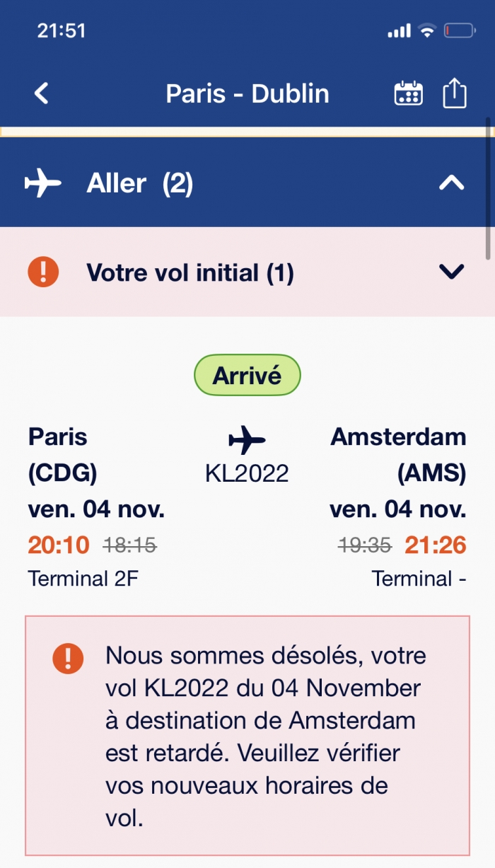Tap the KL2022 flight number
Image resolution: width=495 pixels, height=868 pixels.
pyautogui.click(x=248, y=473)
